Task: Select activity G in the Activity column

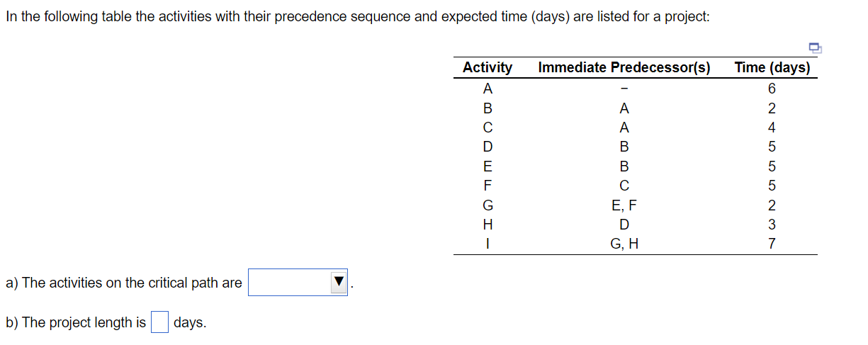Action: (487, 206)
